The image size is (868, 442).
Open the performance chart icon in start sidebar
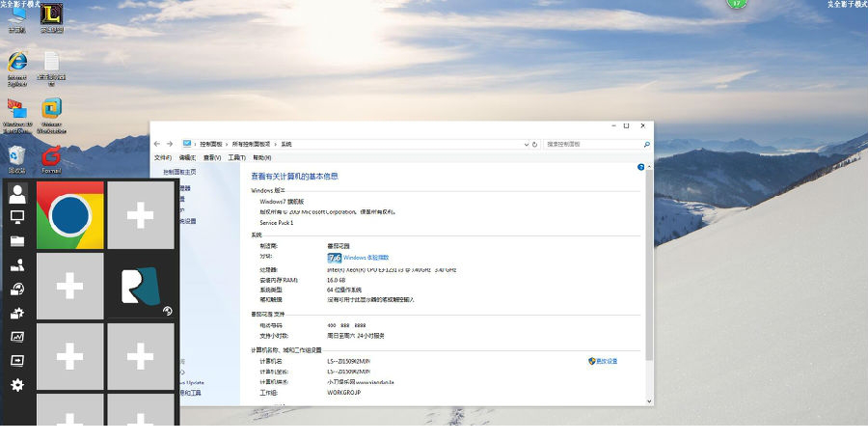17,337
